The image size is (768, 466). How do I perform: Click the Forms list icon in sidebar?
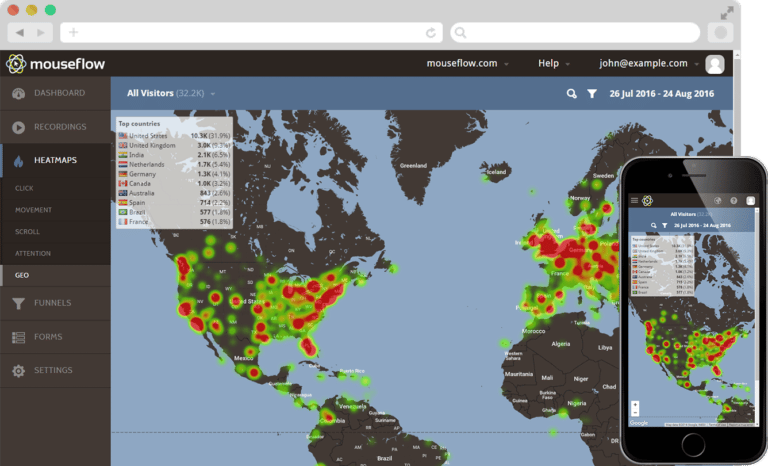coord(18,337)
